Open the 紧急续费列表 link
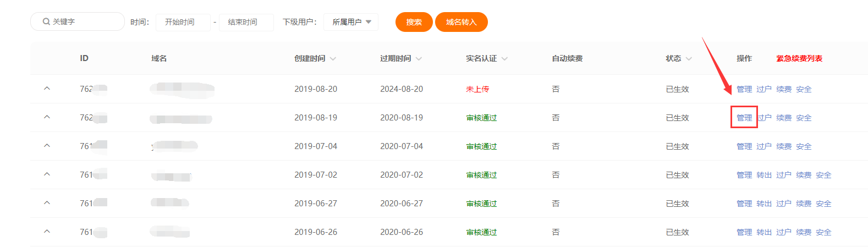 [799, 58]
